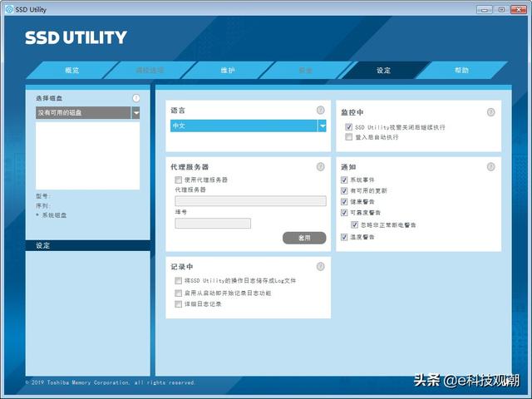Image resolution: width=532 pixels, height=399 pixels.
Task: Toggle 忽略非正常断电警告 checkbox
Action: [355, 224]
